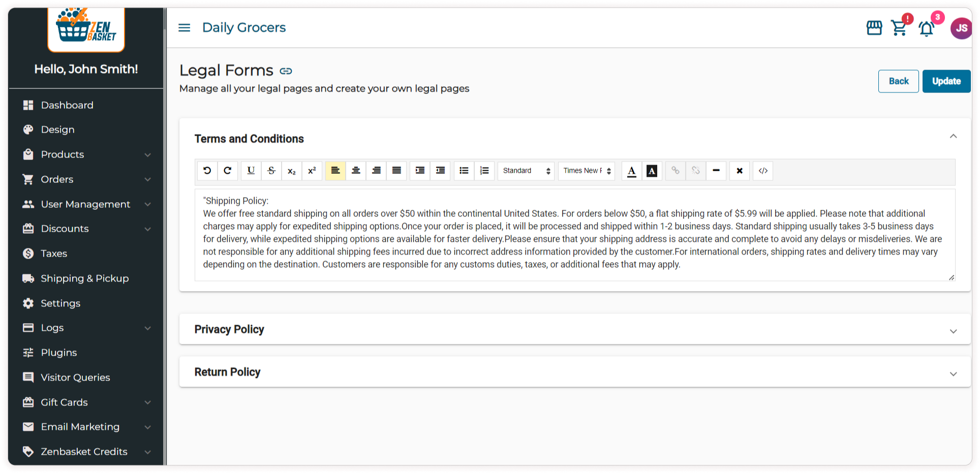This screenshot has height=474, width=980.
Task: Go to Dashboard in the sidebar
Action: click(67, 105)
